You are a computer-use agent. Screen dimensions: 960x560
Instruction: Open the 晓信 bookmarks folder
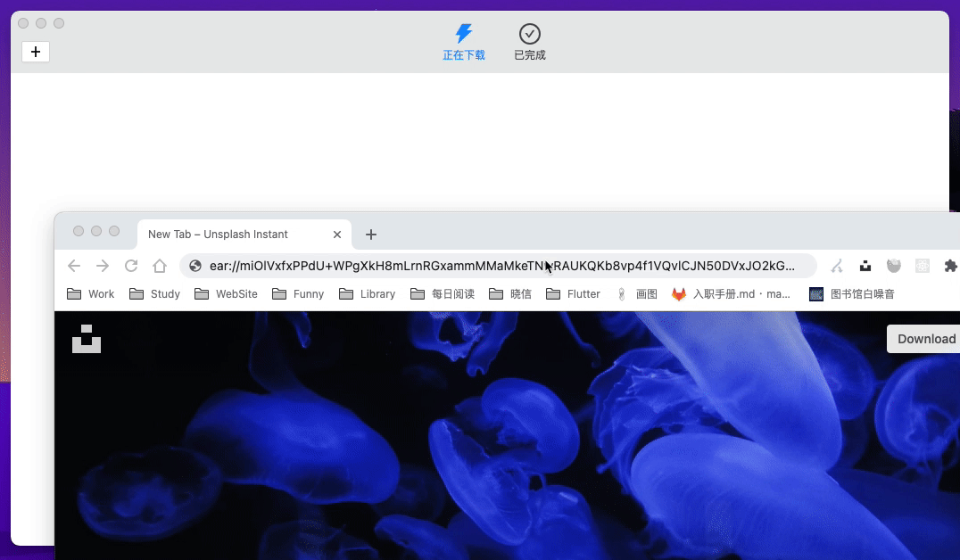click(x=510, y=294)
